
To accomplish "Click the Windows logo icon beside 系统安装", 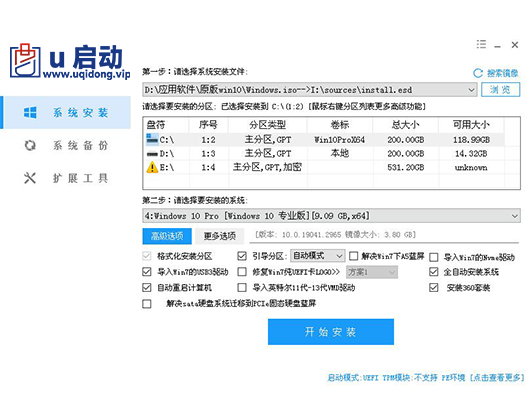I will pyautogui.click(x=30, y=113).
